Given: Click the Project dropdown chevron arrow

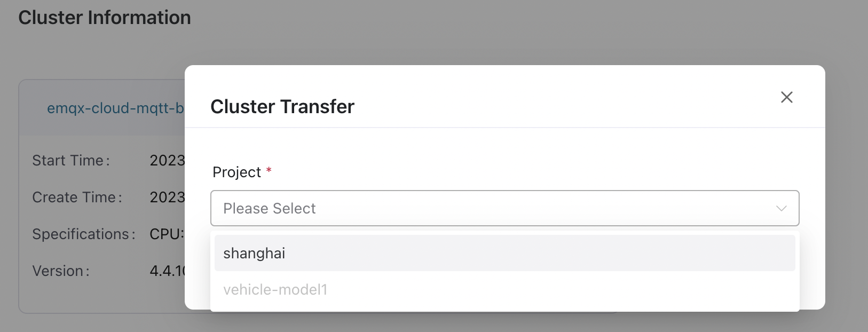Looking at the screenshot, I should coord(781,208).
